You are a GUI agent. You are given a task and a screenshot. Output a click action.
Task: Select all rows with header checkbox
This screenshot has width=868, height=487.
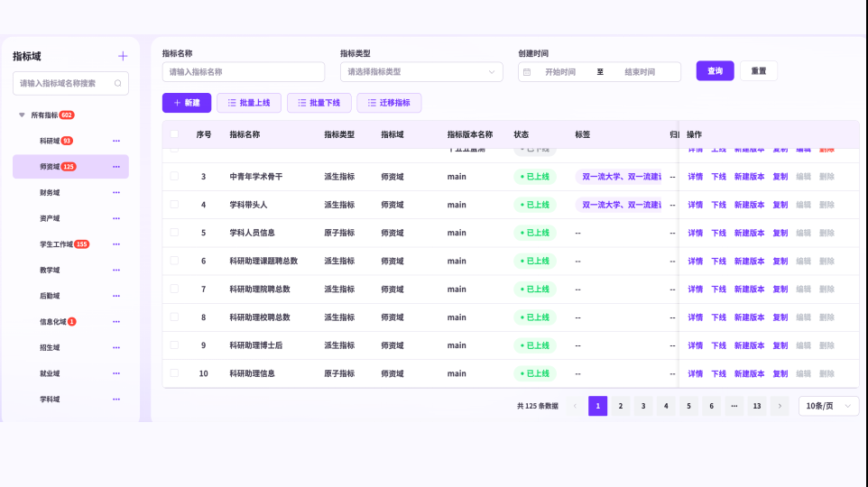tap(174, 134)
